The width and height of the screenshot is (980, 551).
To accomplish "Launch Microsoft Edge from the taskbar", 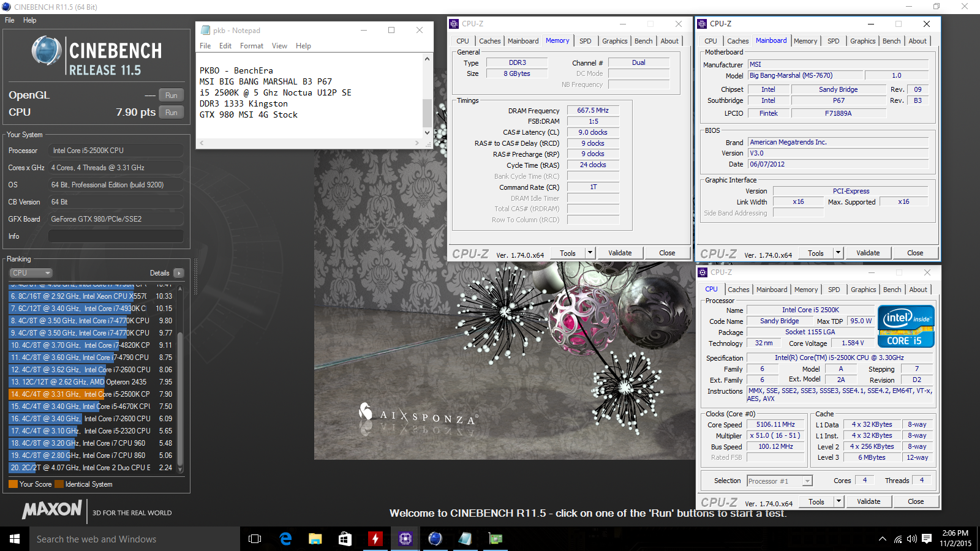I will click(x=285, y=539).
